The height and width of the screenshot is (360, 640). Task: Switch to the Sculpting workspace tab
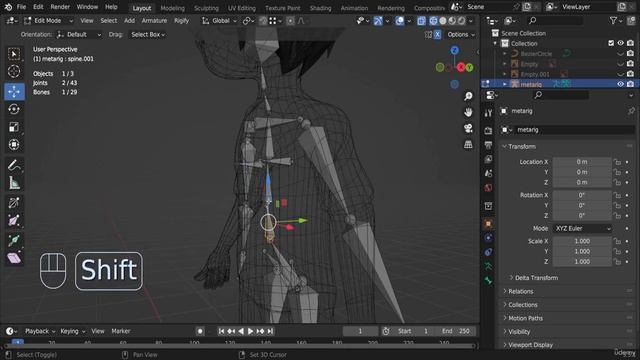click(206, 8)
